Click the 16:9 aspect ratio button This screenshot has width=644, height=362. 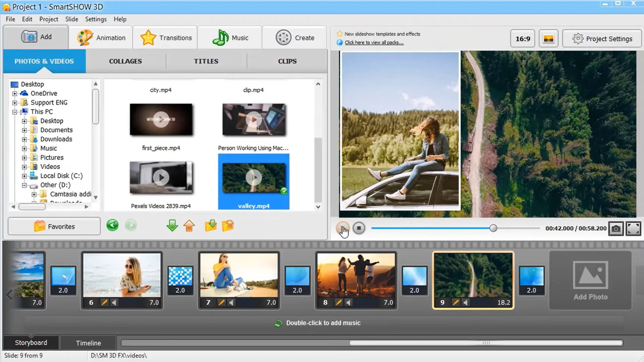click(523, 39)
